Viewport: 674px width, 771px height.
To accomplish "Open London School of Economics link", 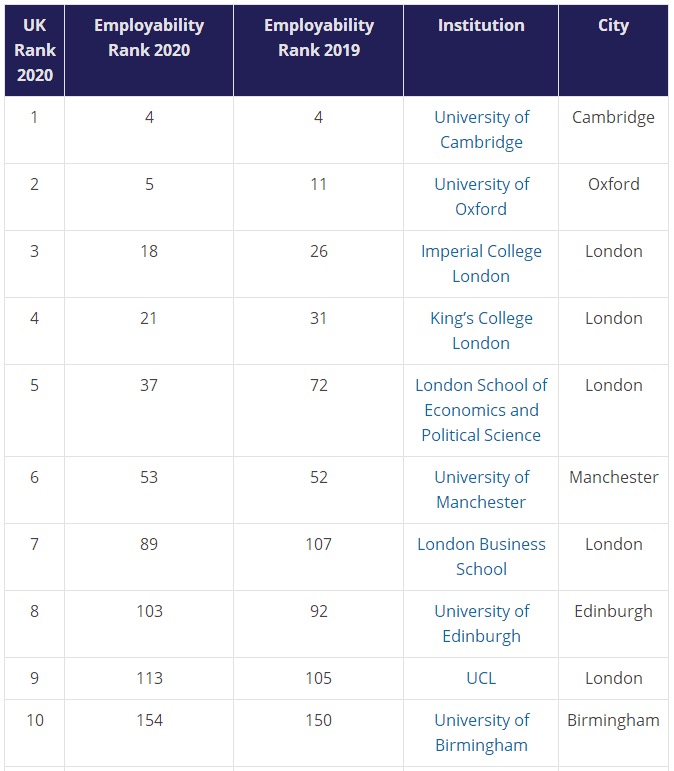I will tap(481, 410).
